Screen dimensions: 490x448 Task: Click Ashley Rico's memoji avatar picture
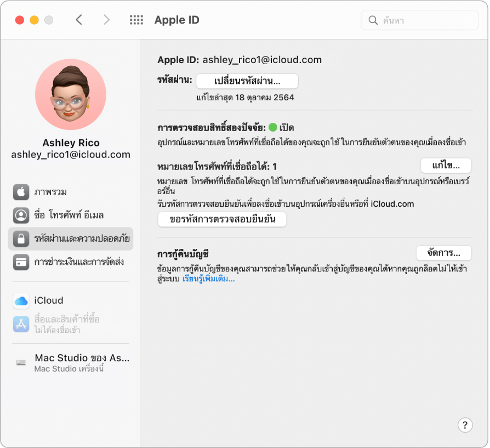point(71,94)
